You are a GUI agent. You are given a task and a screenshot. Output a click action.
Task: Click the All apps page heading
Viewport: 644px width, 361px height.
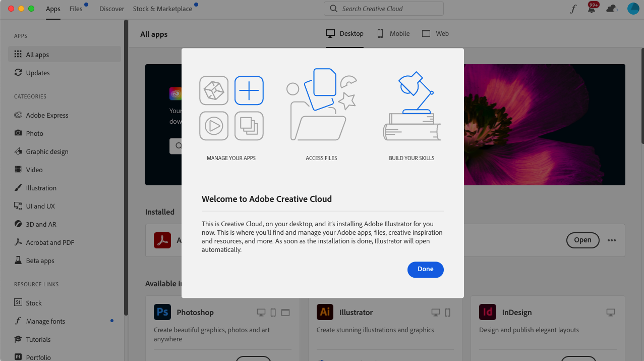[x=154, y=34]
